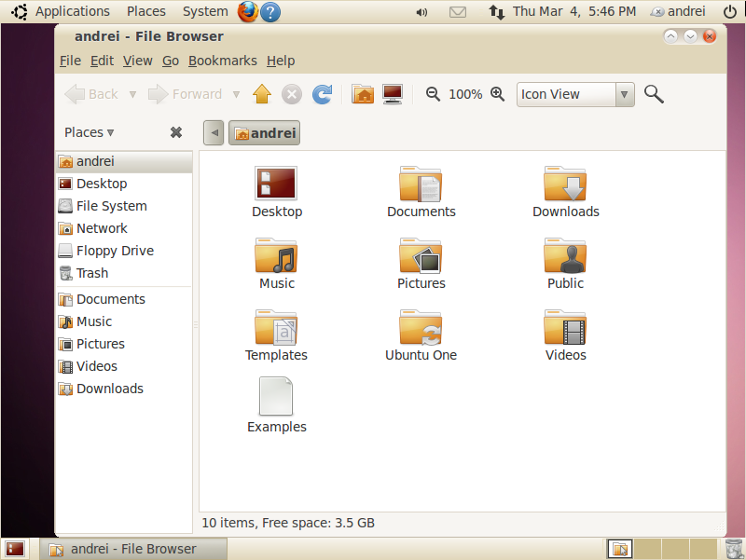The width and height of the screenshot is (746, 560).
Task: Open the Trash applet in the bottom corner
Action: pos(734,549)
